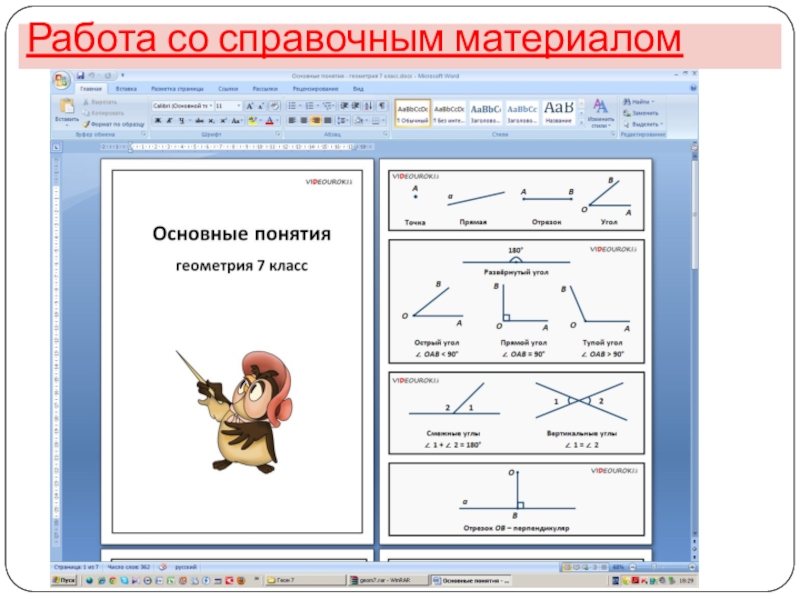Click the Clear Formatting eraser icon
The width and height of the screenshot is (800, 600).
[274, 106]
